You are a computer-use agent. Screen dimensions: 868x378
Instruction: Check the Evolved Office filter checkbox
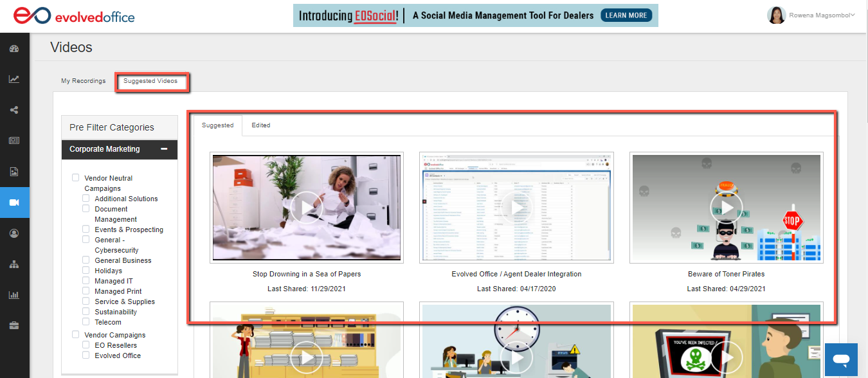tap(86, 355)
